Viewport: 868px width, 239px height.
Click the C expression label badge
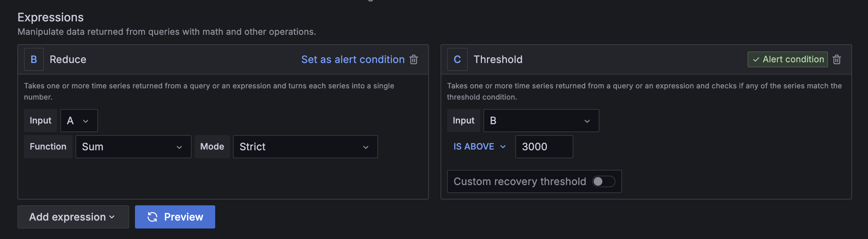[457, 59]
